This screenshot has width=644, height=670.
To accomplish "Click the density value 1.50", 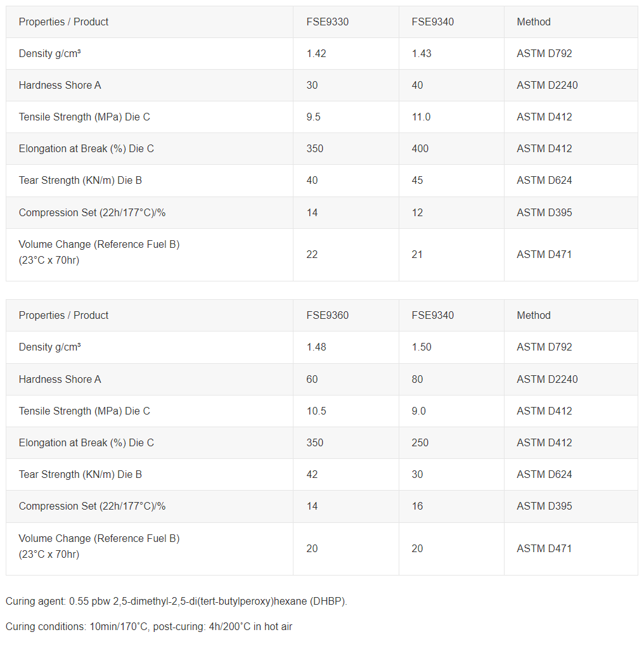I will click(x=422, y=347).
